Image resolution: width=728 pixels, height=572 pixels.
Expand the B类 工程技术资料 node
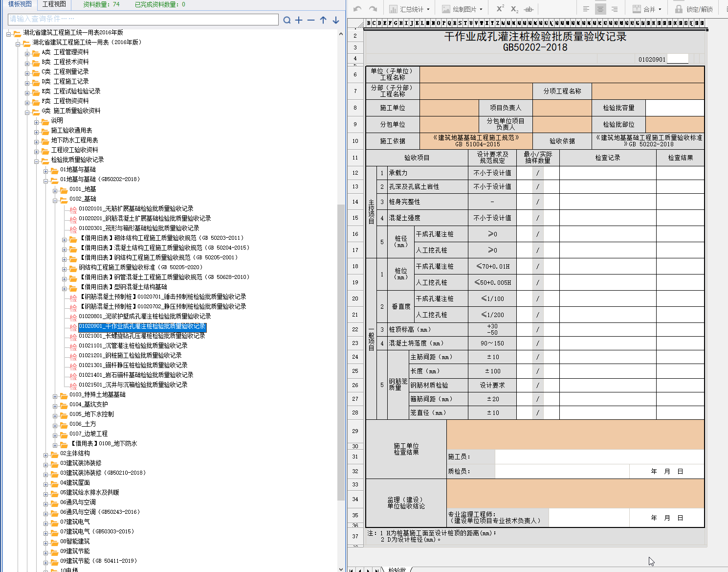pyautogui.click(x=27, y=63)
